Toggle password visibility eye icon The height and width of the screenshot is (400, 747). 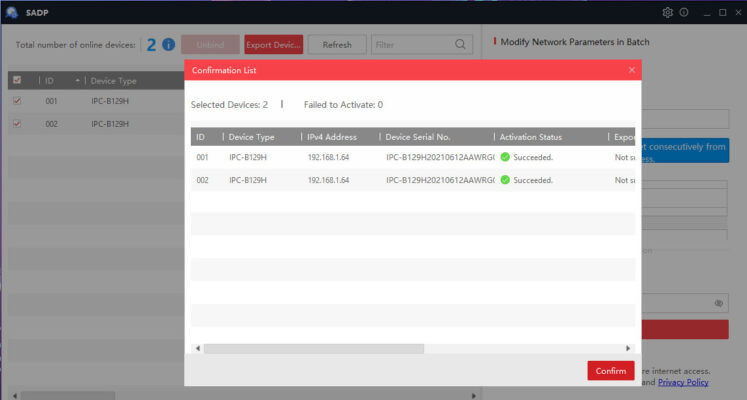tap(718, 303)
